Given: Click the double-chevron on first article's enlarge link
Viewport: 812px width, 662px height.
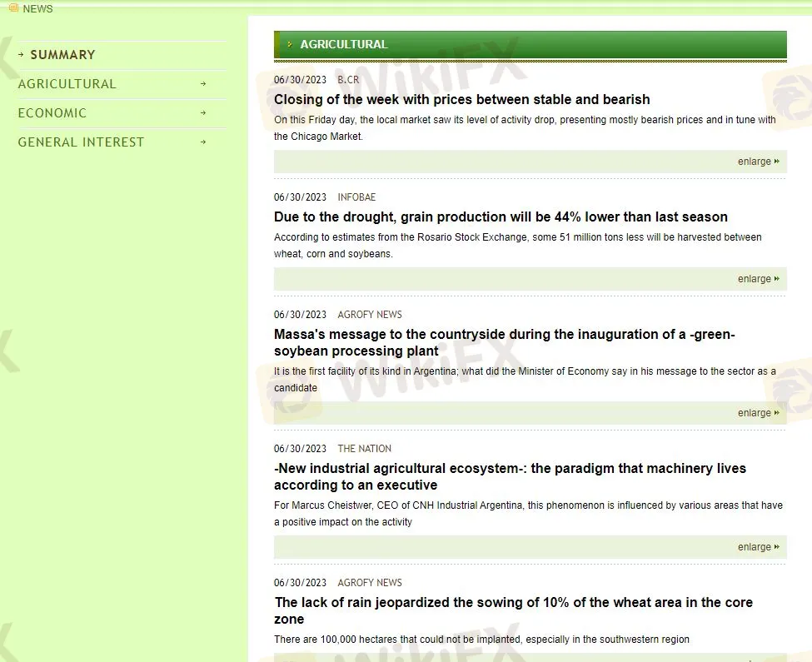Looking at the screenshot, I should tap(776, 161).
